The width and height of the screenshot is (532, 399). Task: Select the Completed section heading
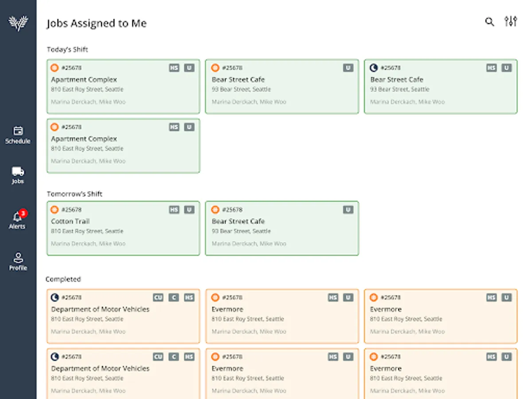click(x=63, y=279)
